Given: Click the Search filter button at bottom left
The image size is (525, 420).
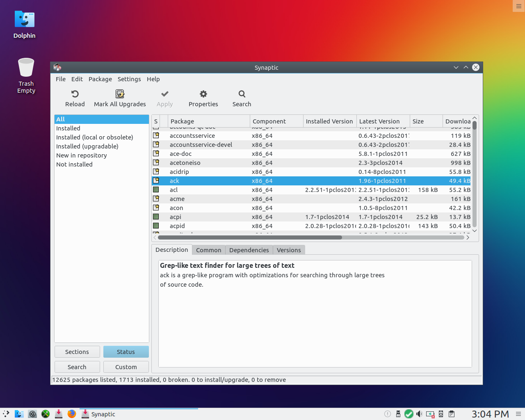Looking at the screenshot, I should (77, 367).
